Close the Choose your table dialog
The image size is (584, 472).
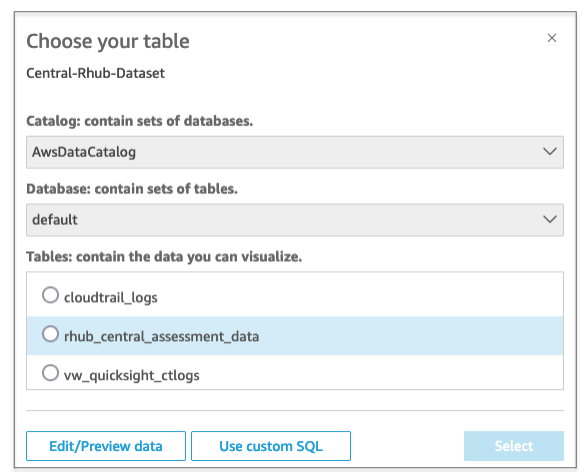coord(552,38)
